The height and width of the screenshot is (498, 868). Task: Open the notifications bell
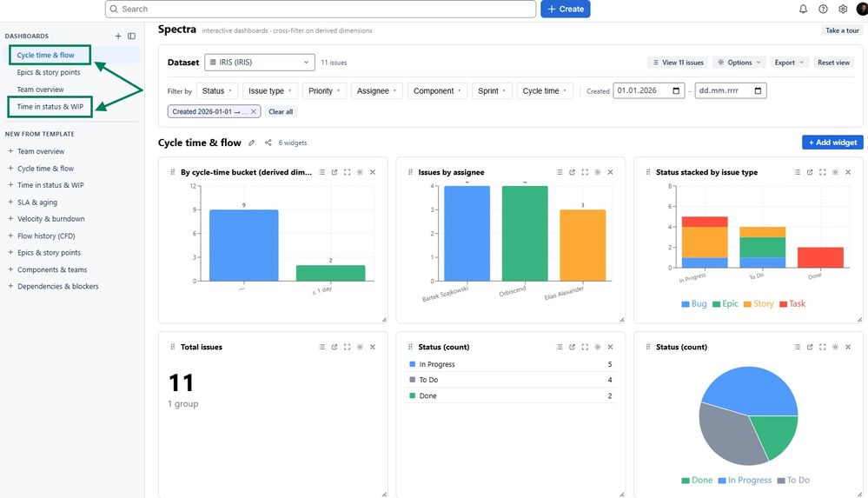point(803,9)
